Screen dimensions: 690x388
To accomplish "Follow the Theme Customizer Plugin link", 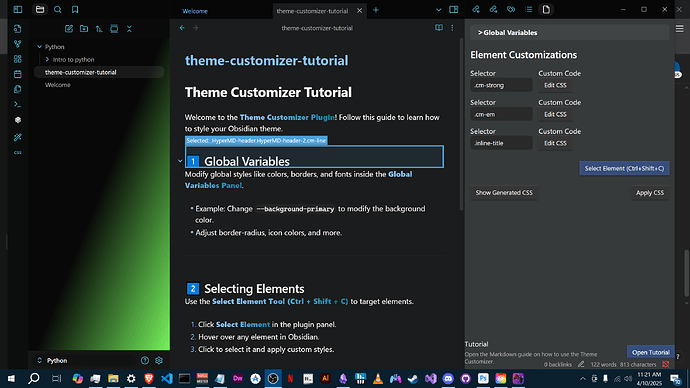I will coord(287,117).
